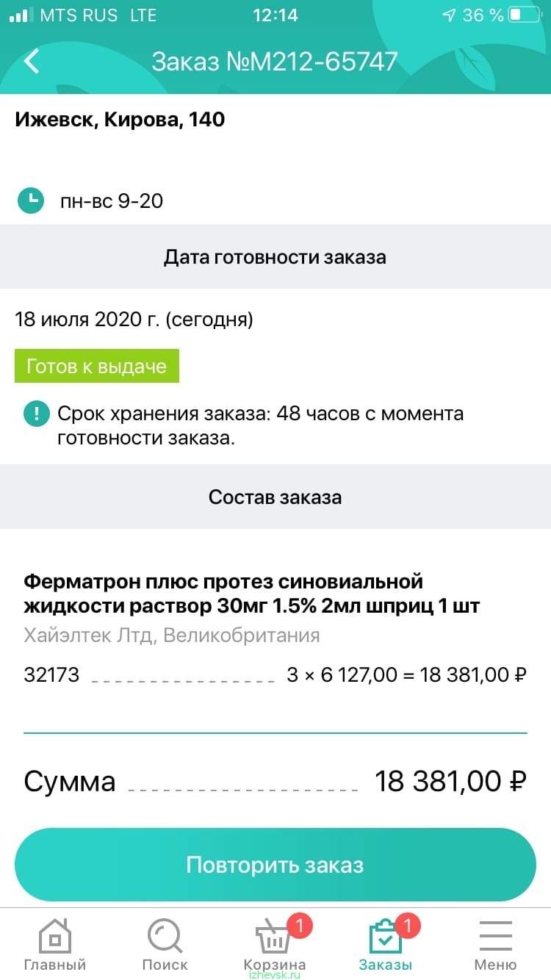Tap the pharmacy address Ижевск, Кирова, 140

point(120,119)
